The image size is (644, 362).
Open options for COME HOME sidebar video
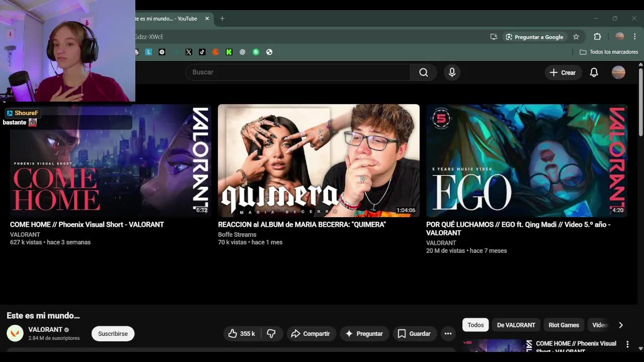pyautogui.click(x=627, y=344)
